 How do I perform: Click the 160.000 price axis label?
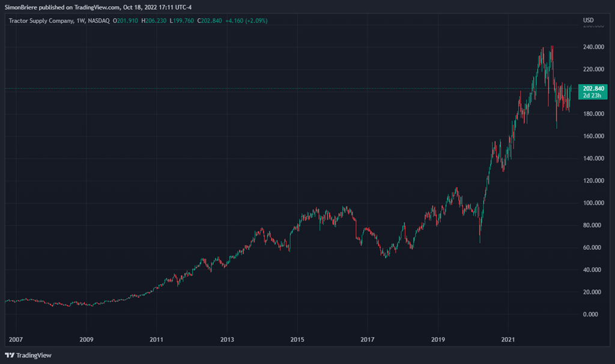point(593,136)
